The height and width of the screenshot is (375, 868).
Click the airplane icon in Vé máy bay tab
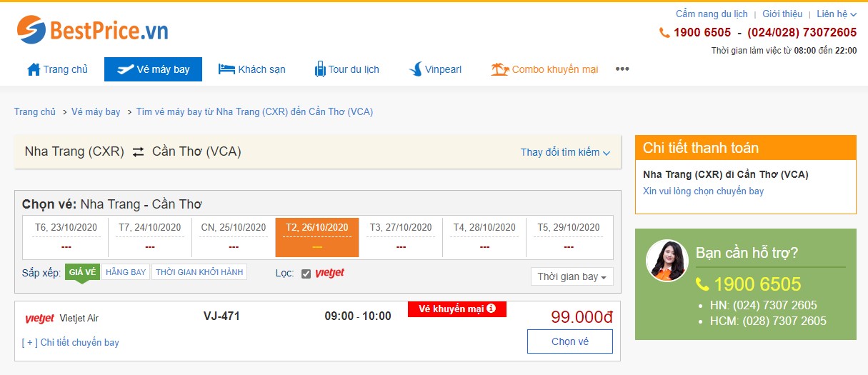124,69
